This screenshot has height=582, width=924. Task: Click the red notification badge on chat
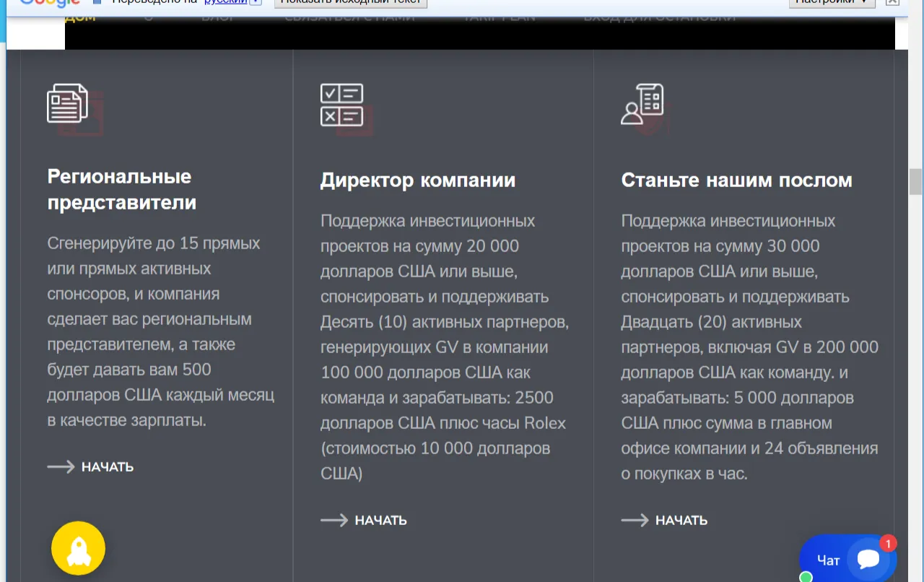(888, 543)
